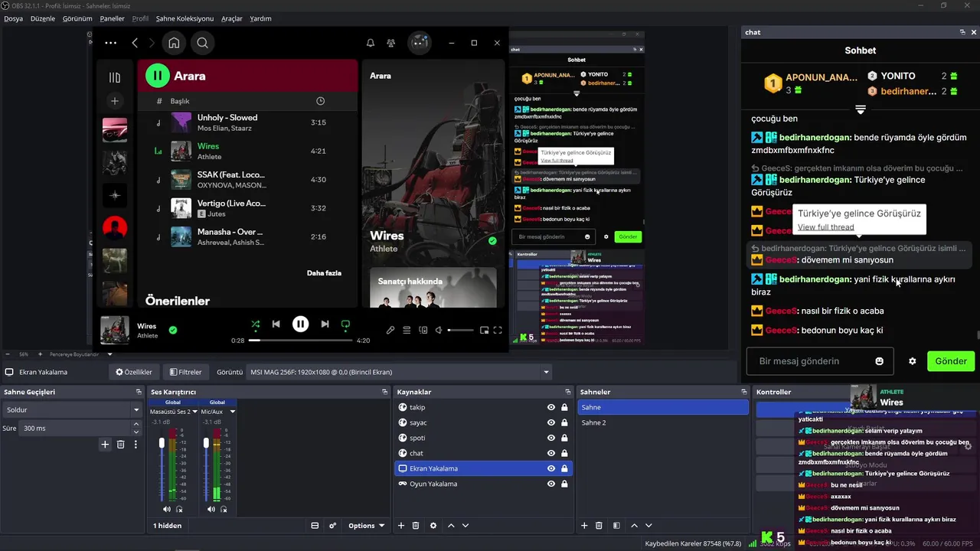Toggle shuffle in Spotify player
Image resolution: width=980 pixels, height=551 pixels.
tap(255, 324)
